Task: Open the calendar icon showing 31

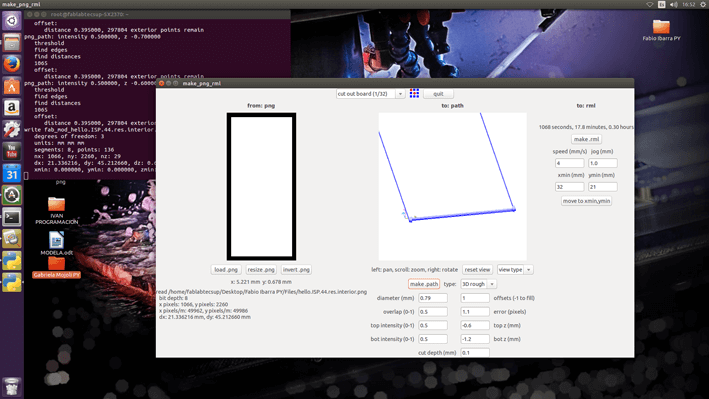Action: (12, 173)
